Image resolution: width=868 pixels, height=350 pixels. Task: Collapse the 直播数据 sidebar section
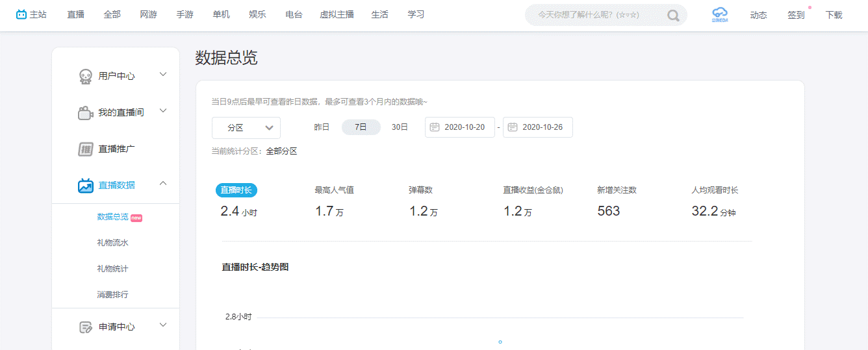click(x=163, y=184)
